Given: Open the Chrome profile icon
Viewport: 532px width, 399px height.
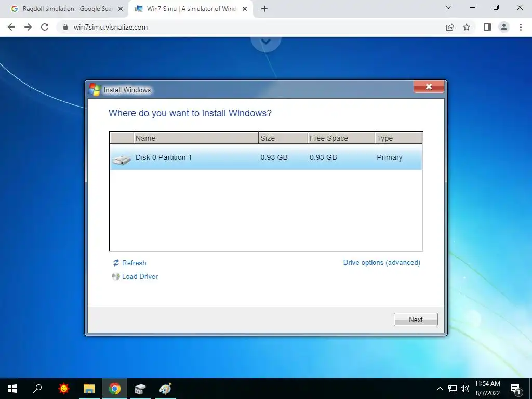Looking at the screenshot, I should coord(504,27).
